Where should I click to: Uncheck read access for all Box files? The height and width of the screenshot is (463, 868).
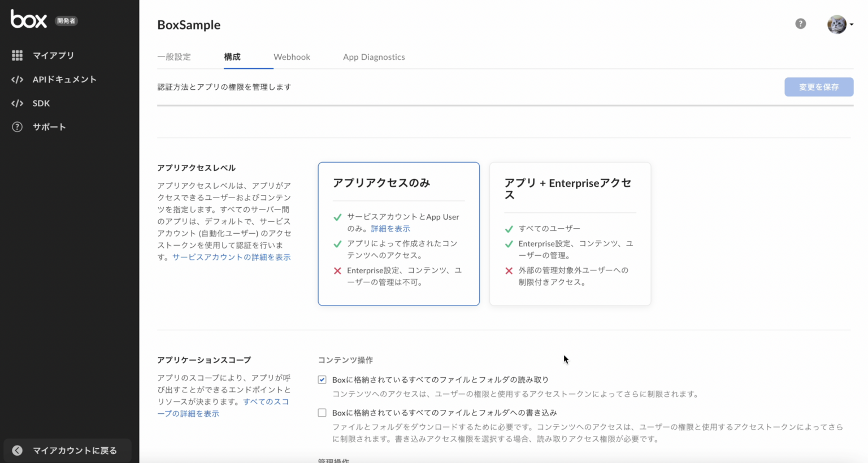tap(322, 379)
